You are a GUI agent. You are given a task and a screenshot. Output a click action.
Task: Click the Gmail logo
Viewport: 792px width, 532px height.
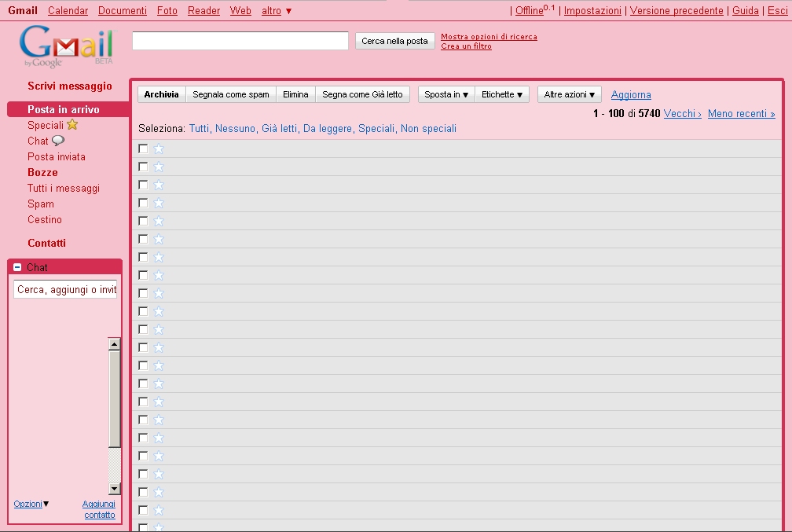coord(67,46)
